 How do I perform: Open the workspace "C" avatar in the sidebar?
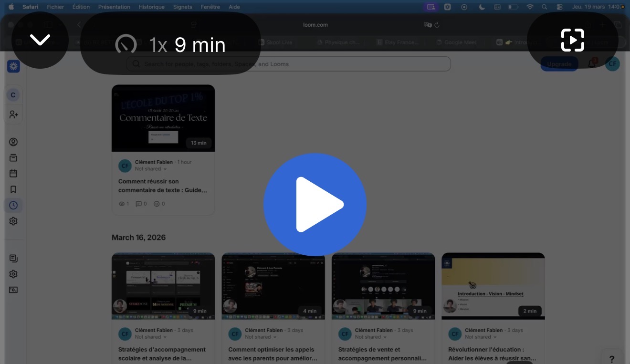coord(13,95)
